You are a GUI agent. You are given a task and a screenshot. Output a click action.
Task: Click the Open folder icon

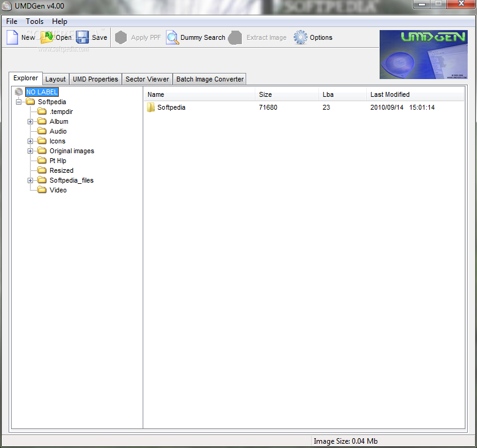tap(47, 37)
